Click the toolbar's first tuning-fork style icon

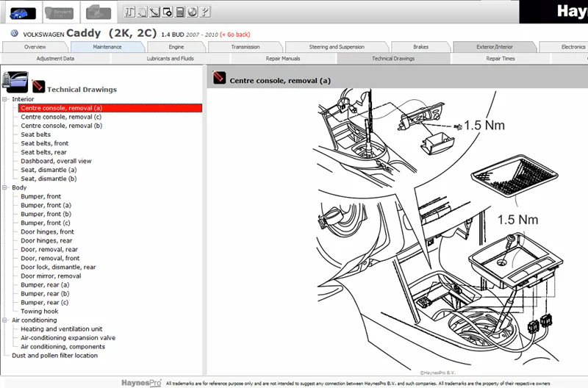[129, 12]
